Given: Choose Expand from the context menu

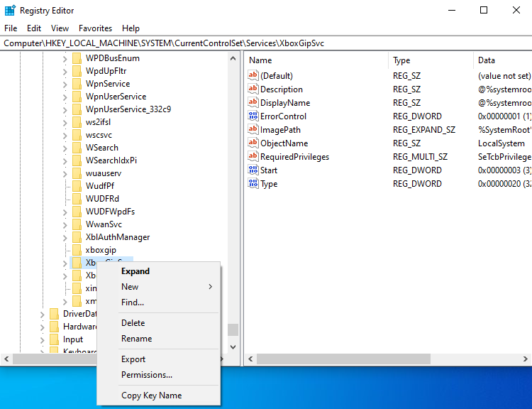Looking at the screenshot, I should [x=159, y=271].
